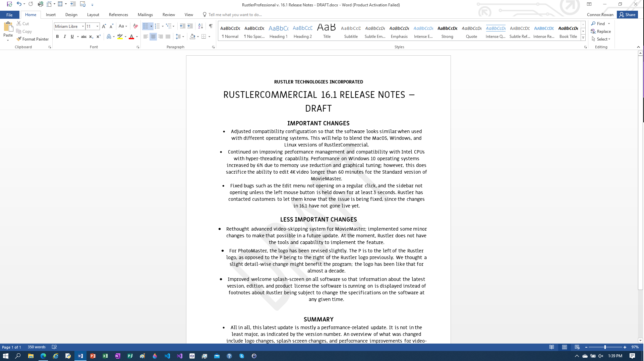Open numbering list dropdown arrow

point(163,26)
